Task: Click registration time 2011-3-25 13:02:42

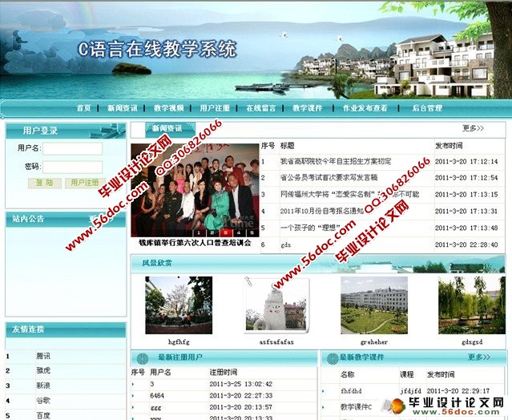Action: pyautogui.click(x=241, y=384)
